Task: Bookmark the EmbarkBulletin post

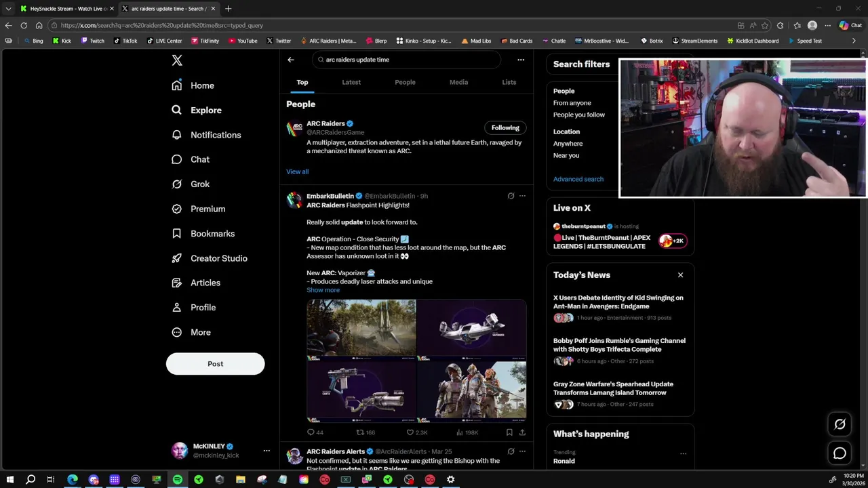Action: [x=509, y=432]
